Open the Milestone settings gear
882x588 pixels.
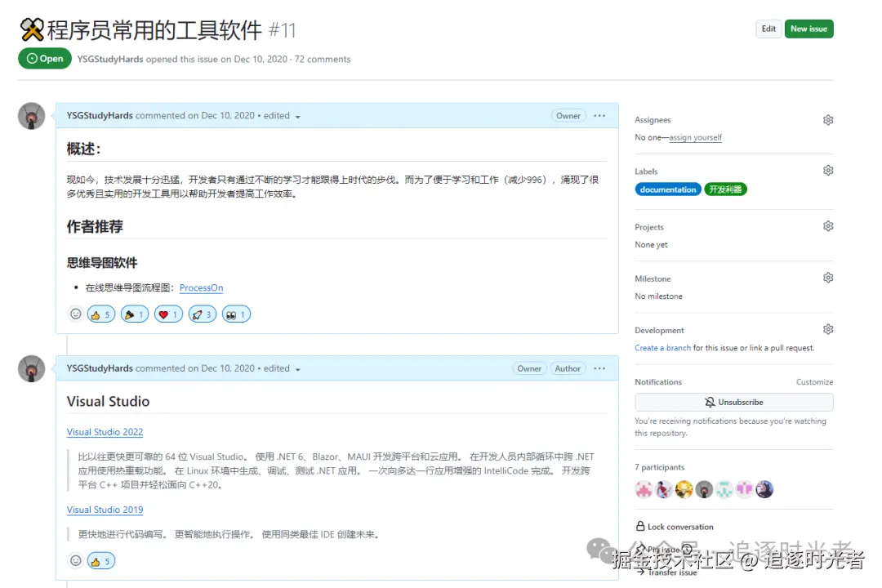tap(828, 278)
